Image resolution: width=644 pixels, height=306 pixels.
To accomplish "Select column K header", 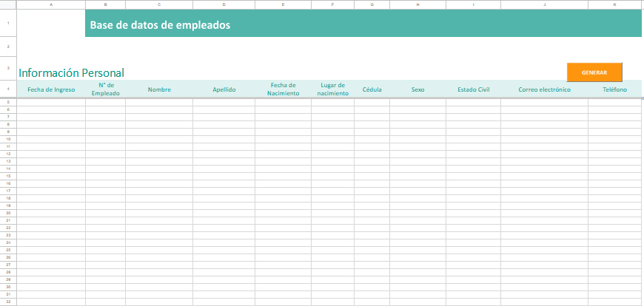I will pyautogui.click(x=615, y=4).
